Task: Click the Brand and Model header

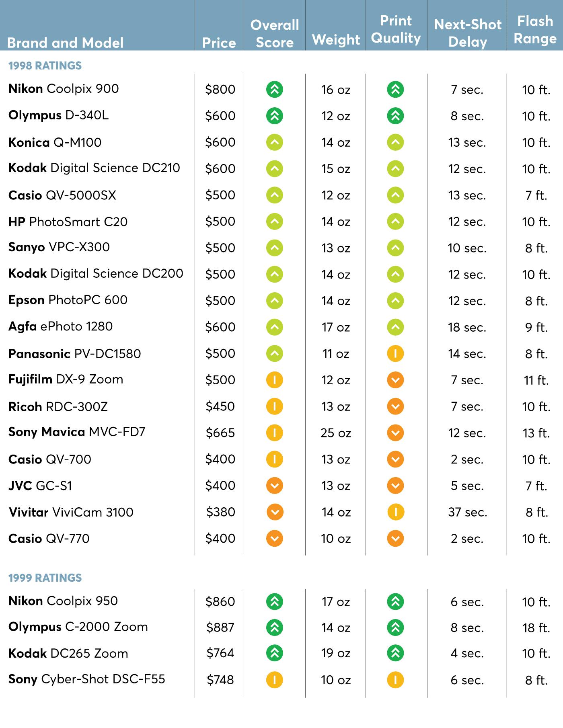Action: point(66,43)
